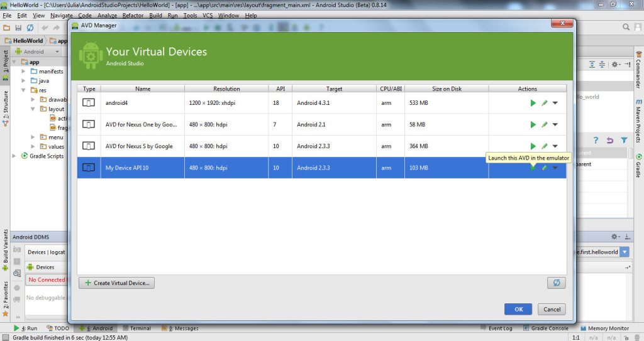Open 2: Favorites side tab
This screenshot has height=341, width=644.
click(5, 299)
